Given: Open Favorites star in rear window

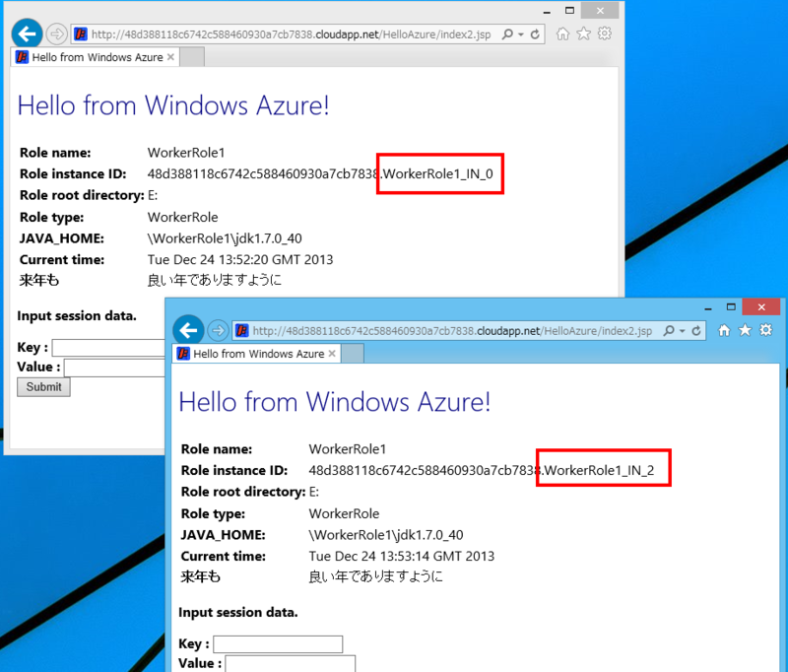Looking at the screenshot, I should pyautogui.click(x=583, y=34).
